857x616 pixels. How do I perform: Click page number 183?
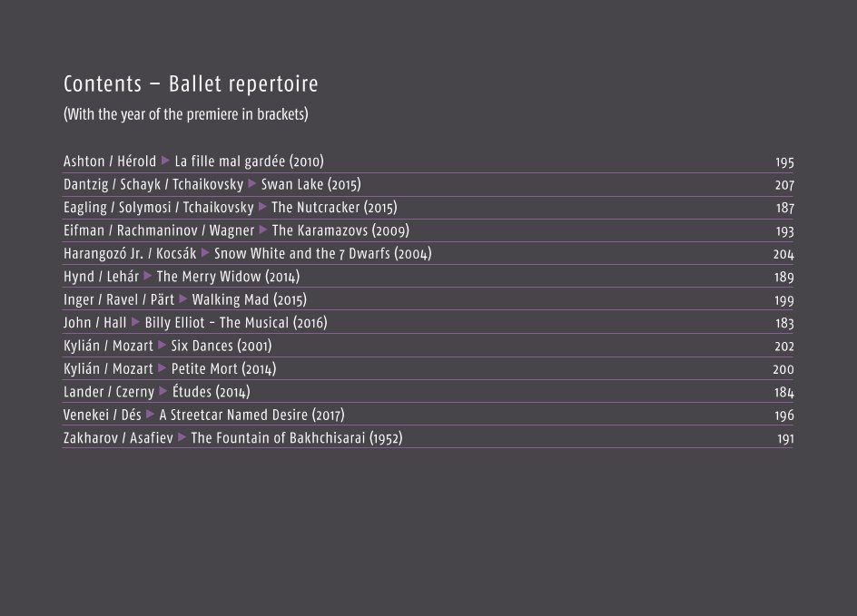pyautogui.click(x=784, y=323)
